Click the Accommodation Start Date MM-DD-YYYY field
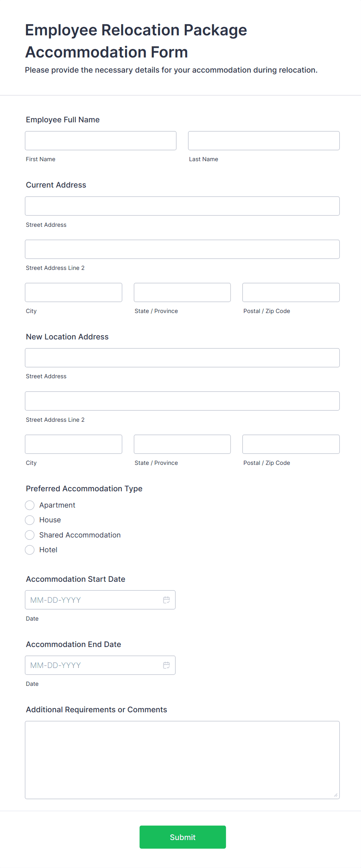 tap(93, 600)
